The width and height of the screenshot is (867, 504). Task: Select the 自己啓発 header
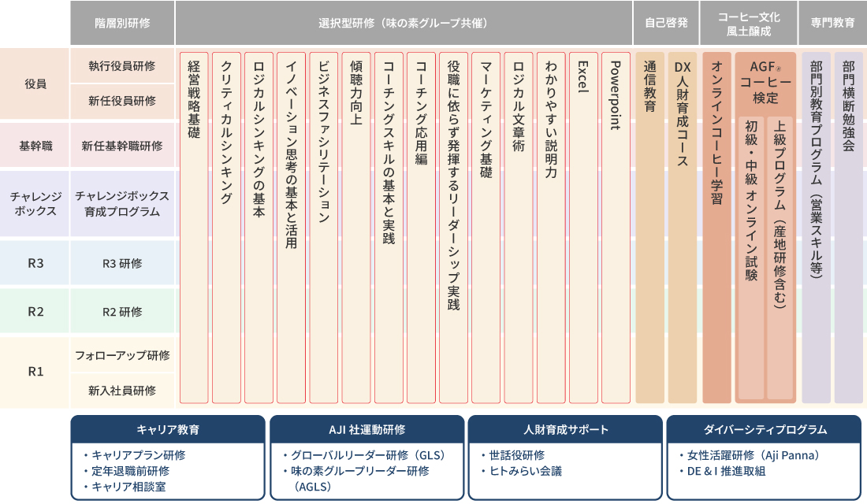coord(666,23)
